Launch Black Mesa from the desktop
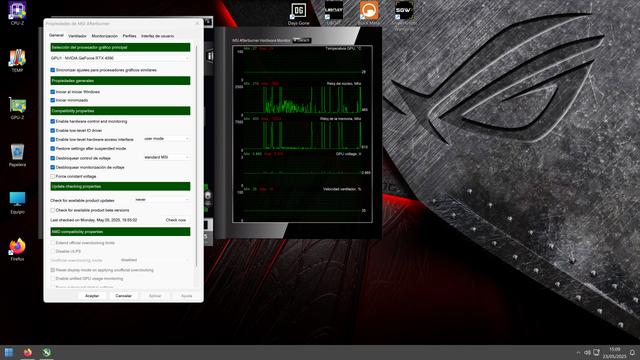This screenshot has width=640, height=360. (369, 13)
